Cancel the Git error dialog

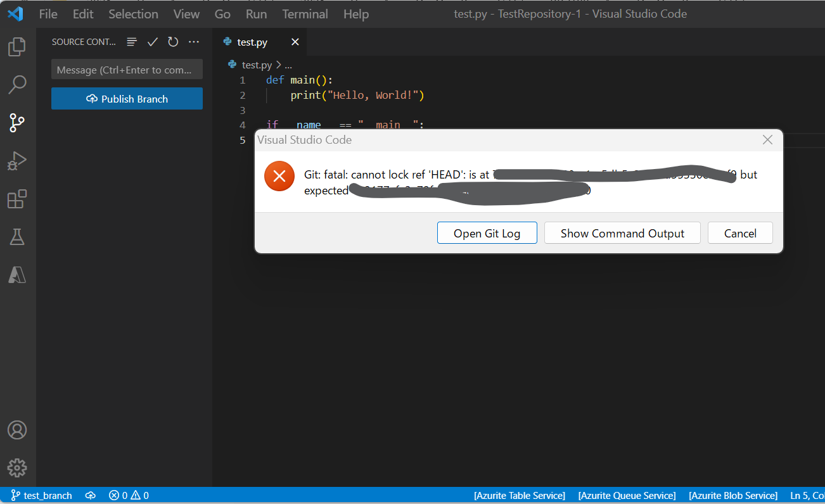[740, 233]
